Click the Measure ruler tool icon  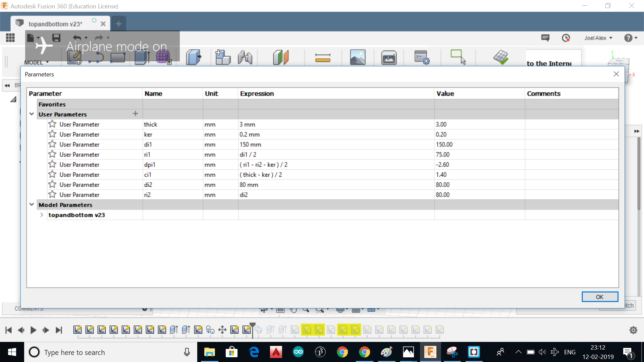pyautogui.click(x=323, y=58)
